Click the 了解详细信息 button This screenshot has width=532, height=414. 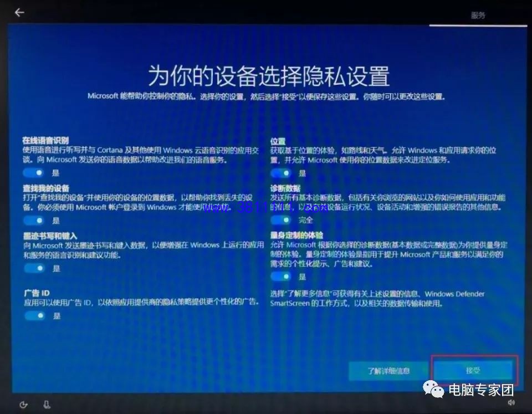(388, 371)
